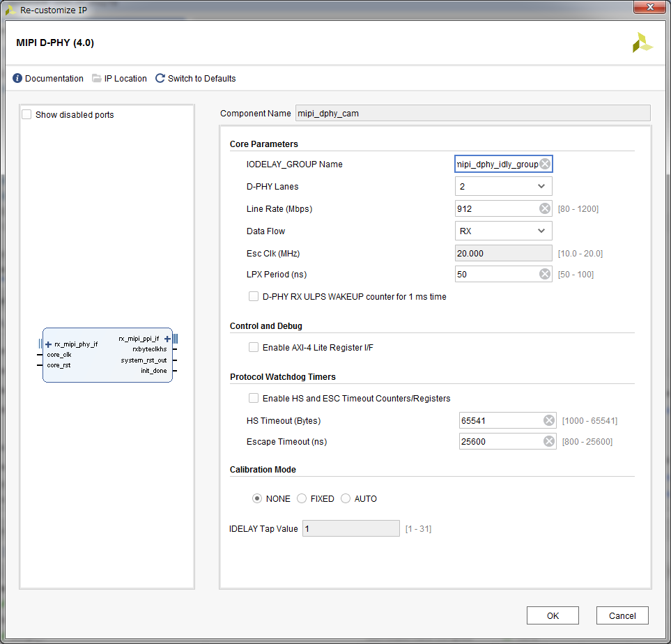Click the IP Location folder icon

tap(97, 78)
